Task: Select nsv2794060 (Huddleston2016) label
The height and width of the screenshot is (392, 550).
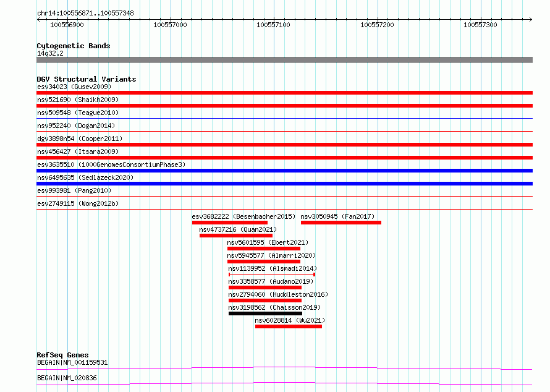Action: coord(278,294)
